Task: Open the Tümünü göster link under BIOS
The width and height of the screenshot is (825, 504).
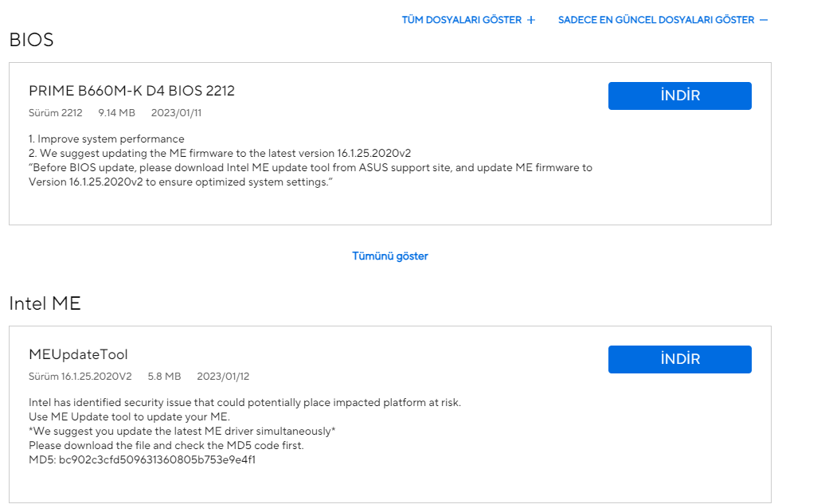Action: click(x=390, y=256)
